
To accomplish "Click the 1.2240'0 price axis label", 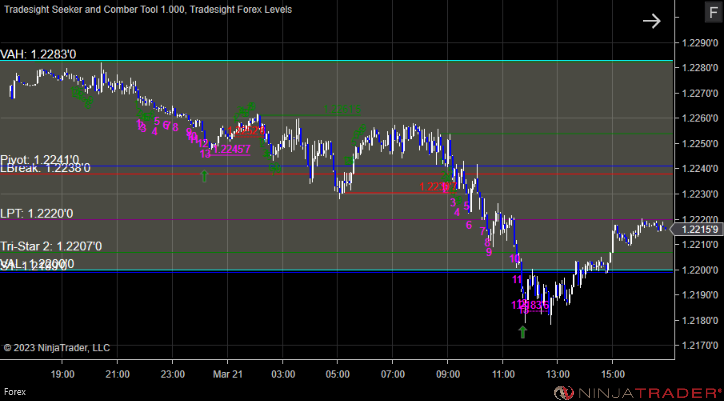I will [x=700, y=169].
